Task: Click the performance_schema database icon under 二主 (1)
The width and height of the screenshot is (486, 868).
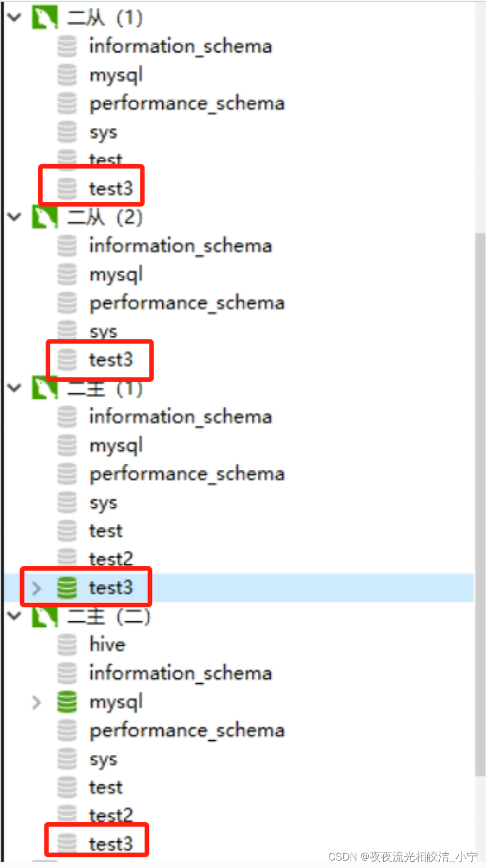Action: [x=67, y=473]
